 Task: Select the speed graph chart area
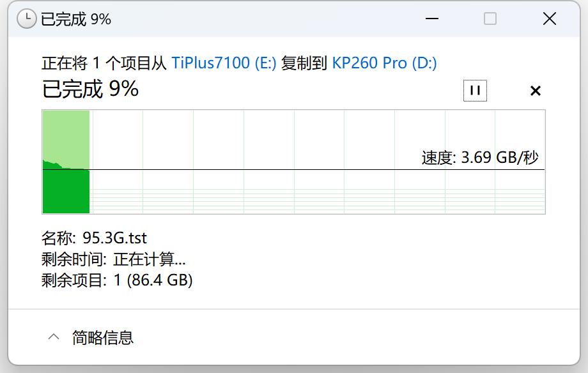click(x=294, y=162)
